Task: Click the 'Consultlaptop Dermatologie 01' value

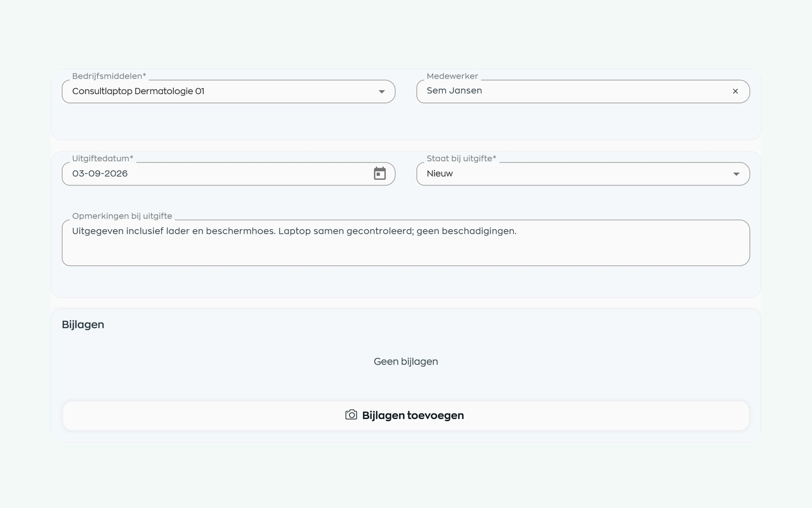Action: click(x=138, y=91)
